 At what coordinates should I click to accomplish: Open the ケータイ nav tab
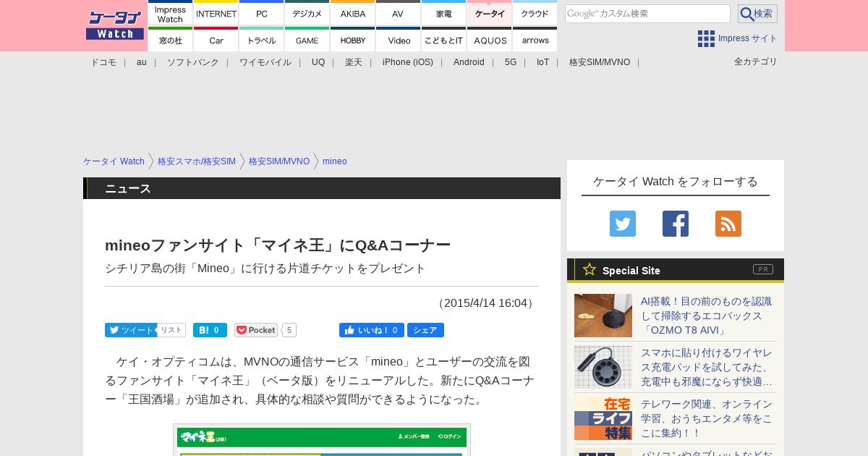tap(490, 13)
